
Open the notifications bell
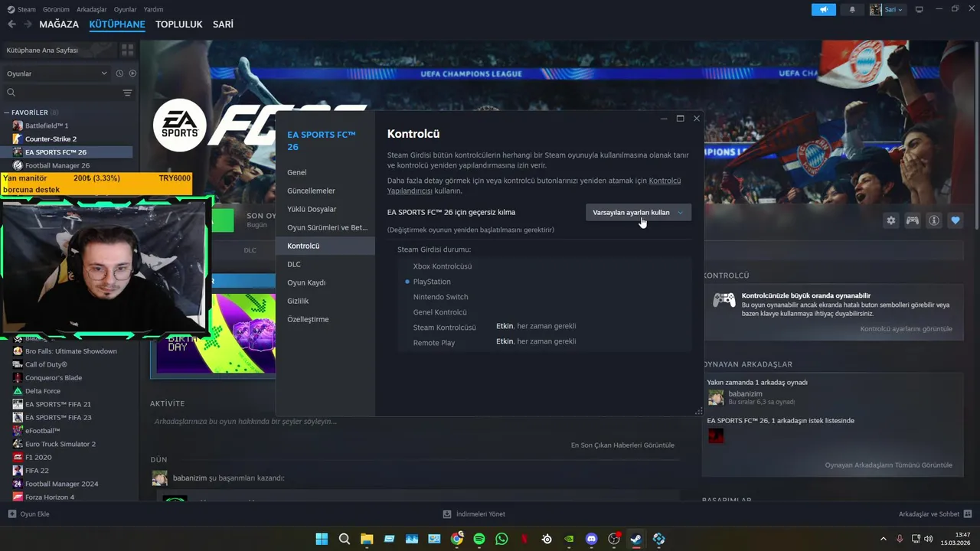click(x=852, y=10)
